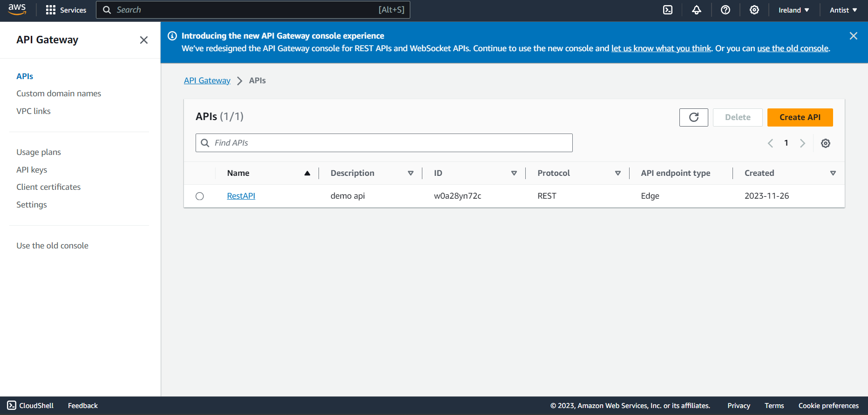This screenshot has height=415, width=868.
Task: Open the Services grid menu
Action: coord(66,10)
